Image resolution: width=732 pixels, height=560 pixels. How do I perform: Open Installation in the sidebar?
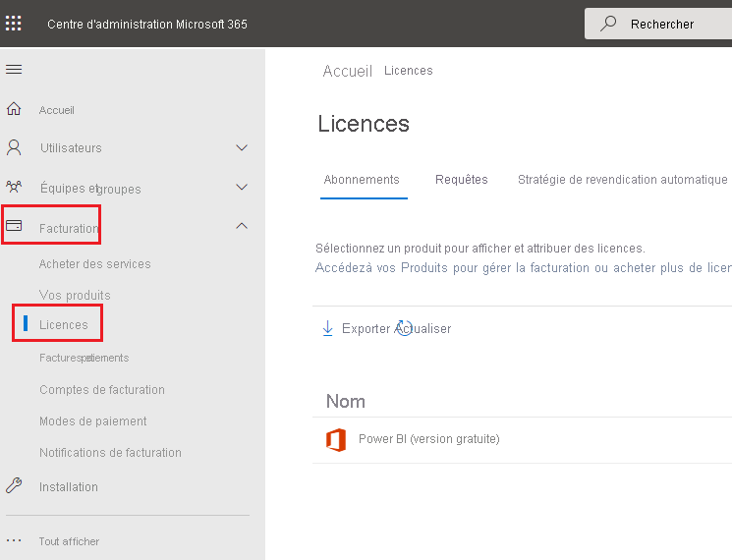click(x=69, y=487)
